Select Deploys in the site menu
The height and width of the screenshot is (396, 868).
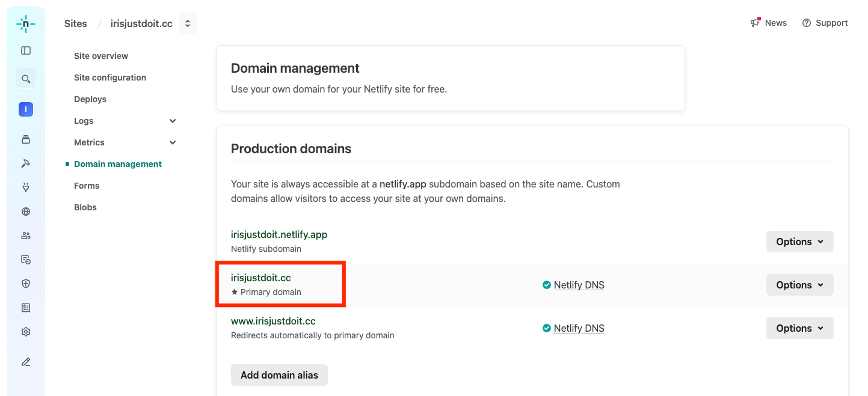[x=90, y=99]
